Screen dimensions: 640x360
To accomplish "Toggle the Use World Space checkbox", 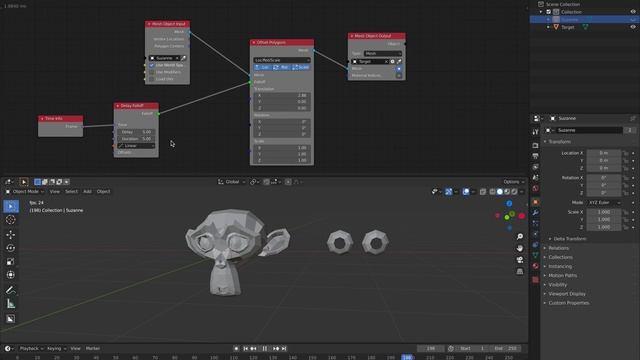I will 152,65.
